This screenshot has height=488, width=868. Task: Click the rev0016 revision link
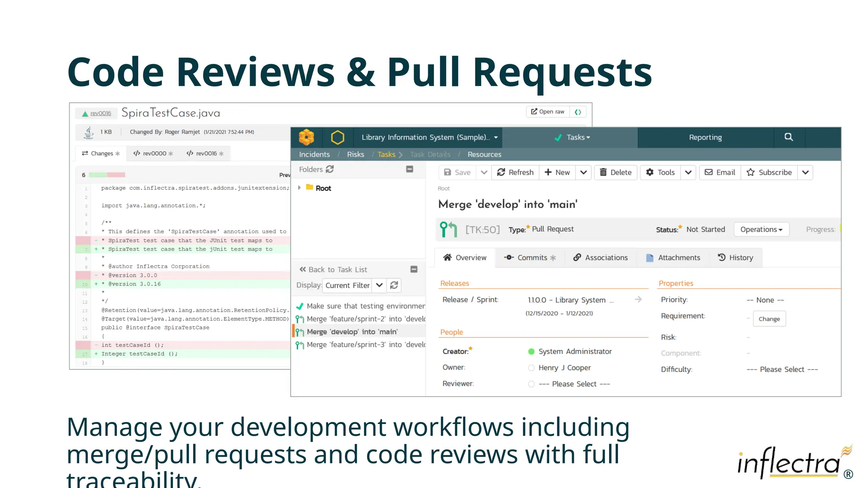[100, 113]
